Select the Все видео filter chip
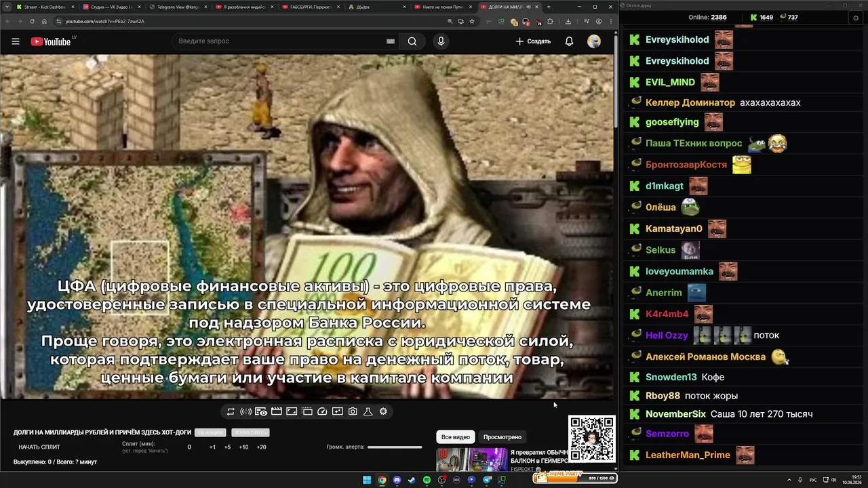The height and width of the screenshot is (488, 868). tap(456, 437)
